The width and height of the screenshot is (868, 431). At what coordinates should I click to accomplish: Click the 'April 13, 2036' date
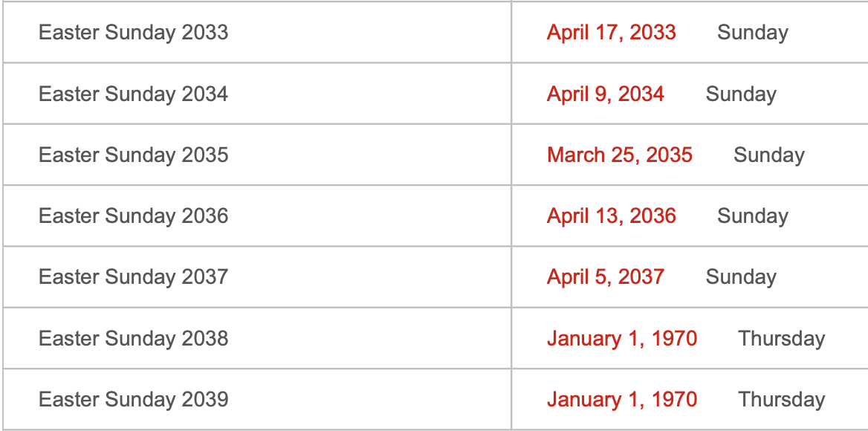point(612,216)
